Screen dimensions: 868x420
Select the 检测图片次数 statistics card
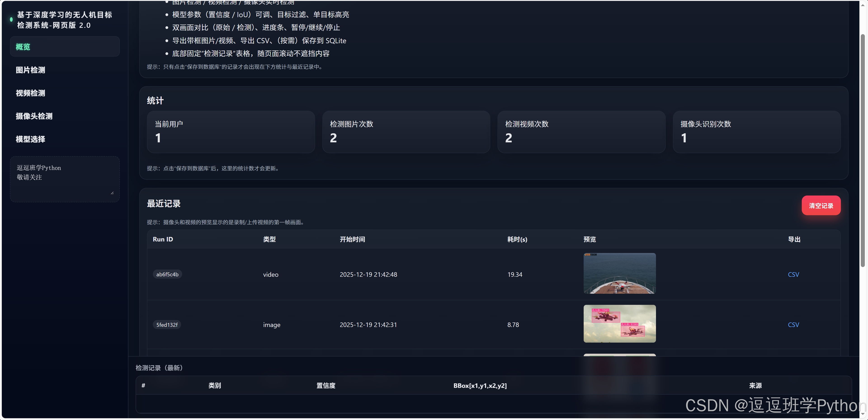(x=406, y=132)
